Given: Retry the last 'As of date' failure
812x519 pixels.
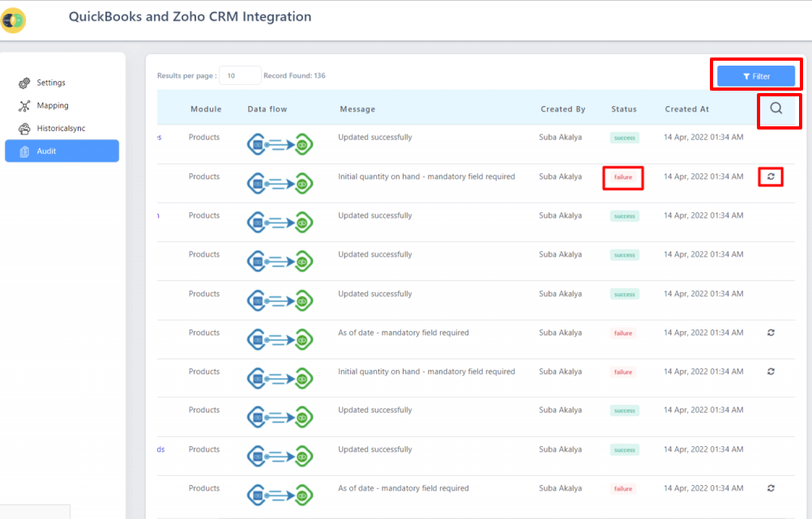Looking at the screenshot, I should coord(771,488).
